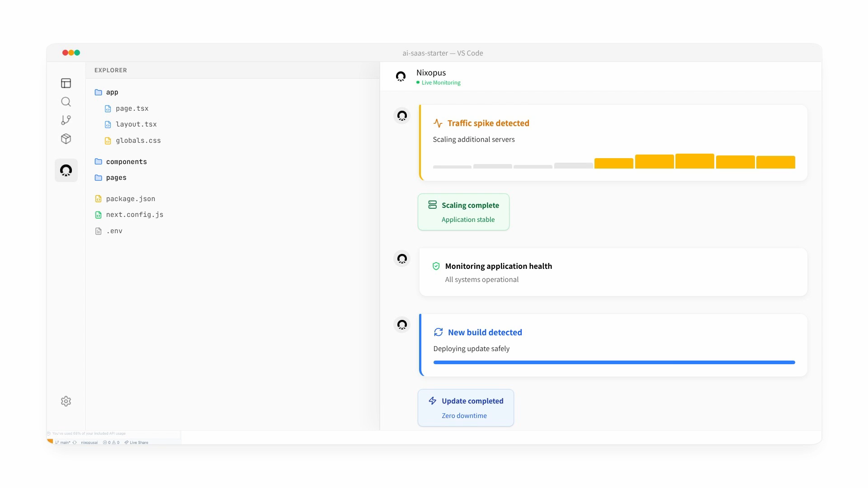Open the Extensions cube icon in the sidebar
868x488 pixels.
pos(66,139)
